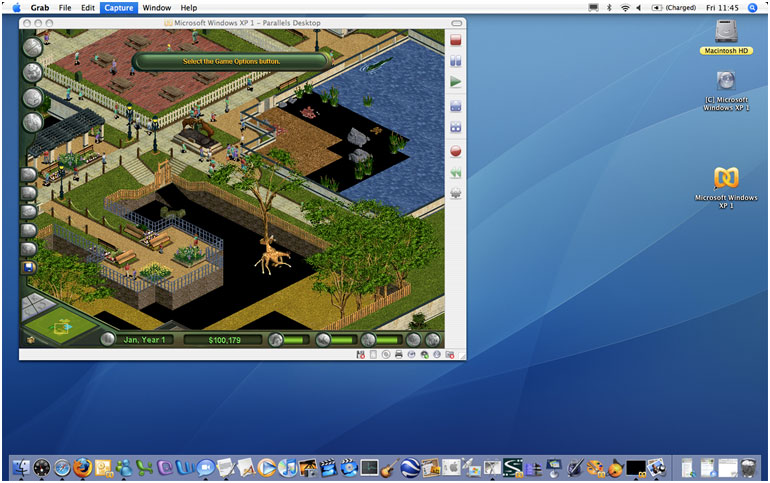
Task: Select the Macintosh HD desktop icon
Action: coord(726,35)
